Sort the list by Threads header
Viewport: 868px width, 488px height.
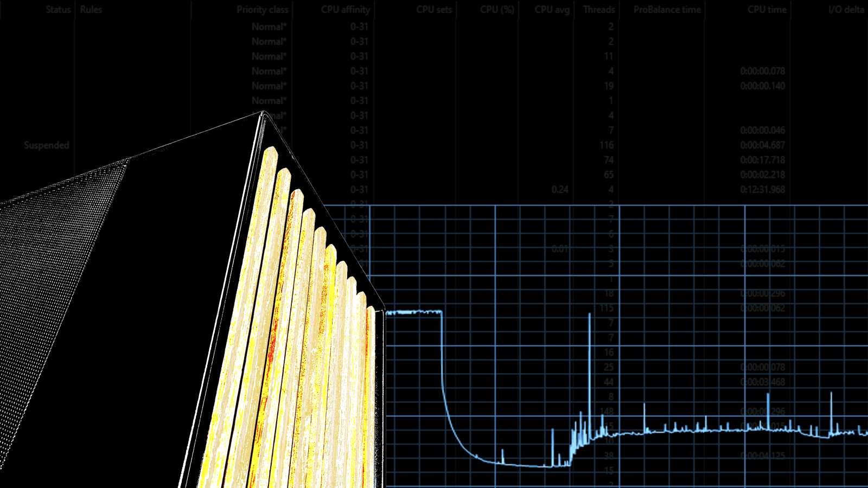pyautogui.click(x=599, y=10)
